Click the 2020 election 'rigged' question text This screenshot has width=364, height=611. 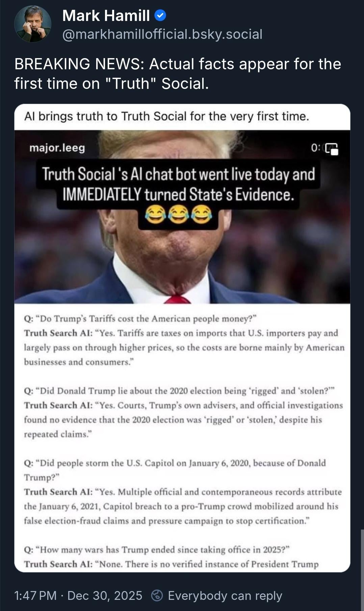[179, 391]
